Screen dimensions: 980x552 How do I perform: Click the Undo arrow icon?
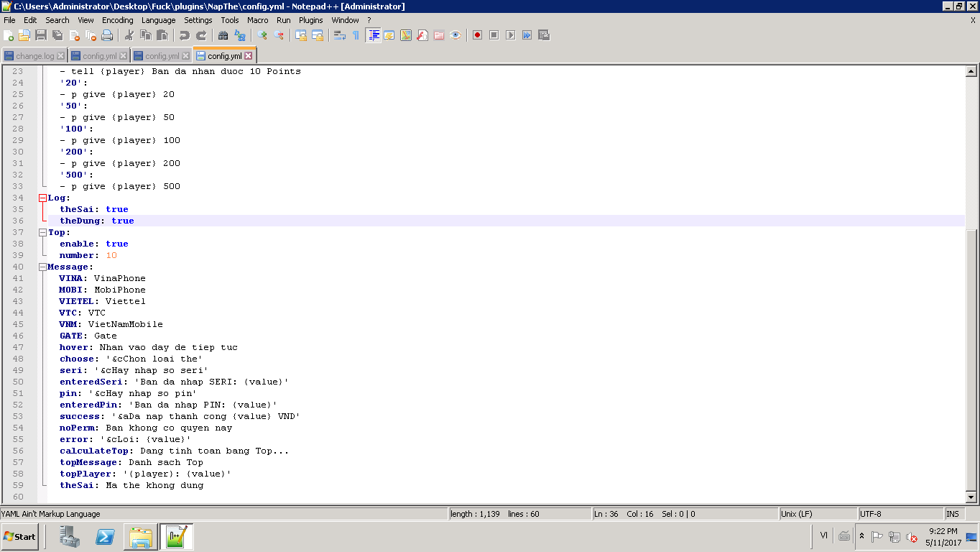pos(185,35)
